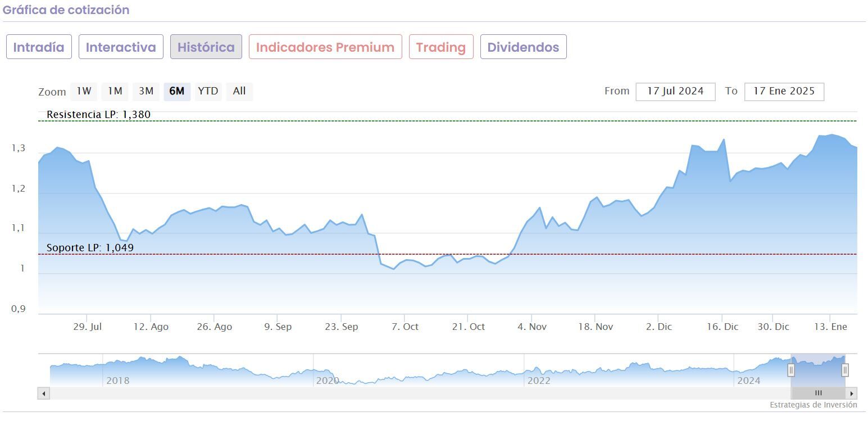Click the Estrategias de Inversión credit link

click(x=813, y=405)
